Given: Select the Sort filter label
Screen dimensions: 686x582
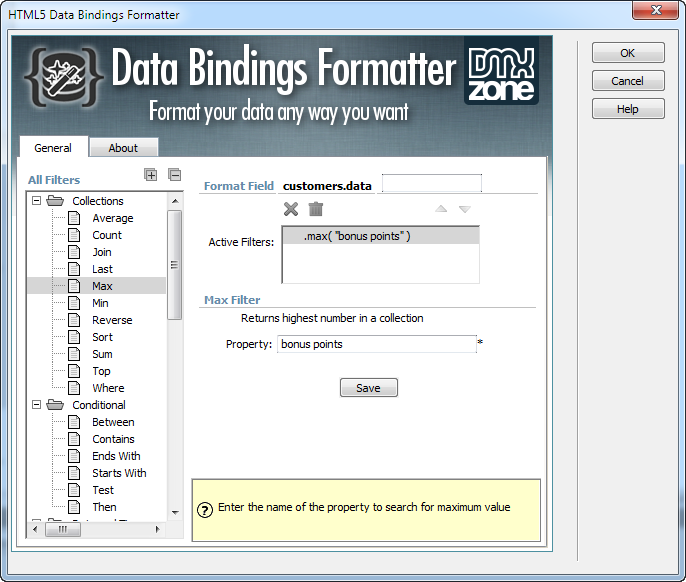Looking at the screenshot, I should (103, 337).
